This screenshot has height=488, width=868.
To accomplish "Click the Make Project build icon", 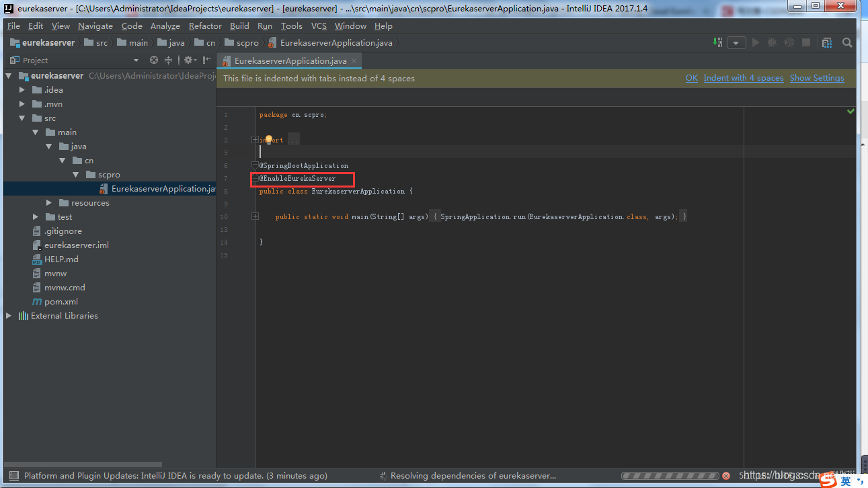I will pos(718,42).
